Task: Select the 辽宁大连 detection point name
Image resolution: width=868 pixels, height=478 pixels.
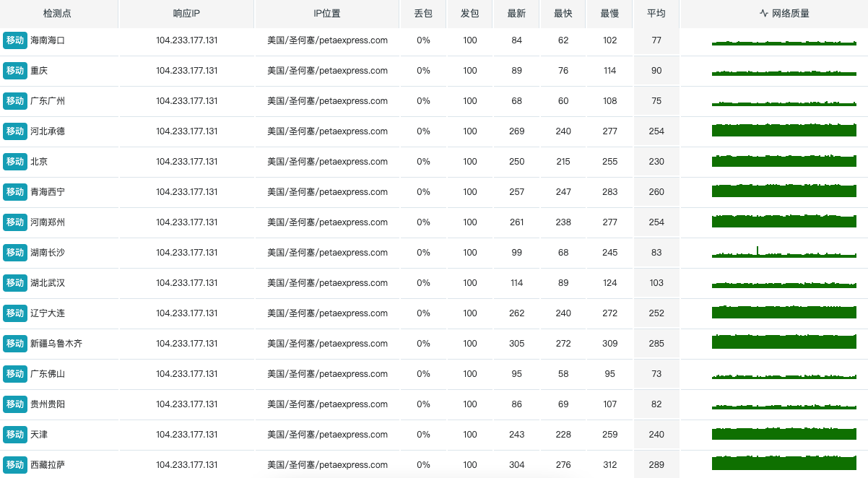Action: pyautogui.click(x=48, y=313)
